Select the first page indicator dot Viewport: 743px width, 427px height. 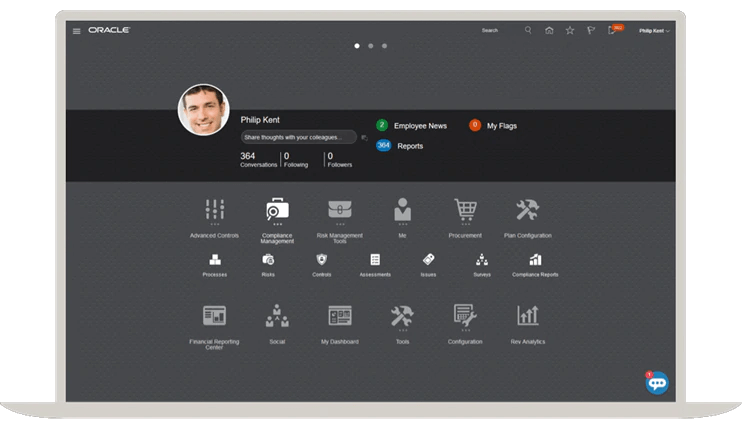coord(357,46)
